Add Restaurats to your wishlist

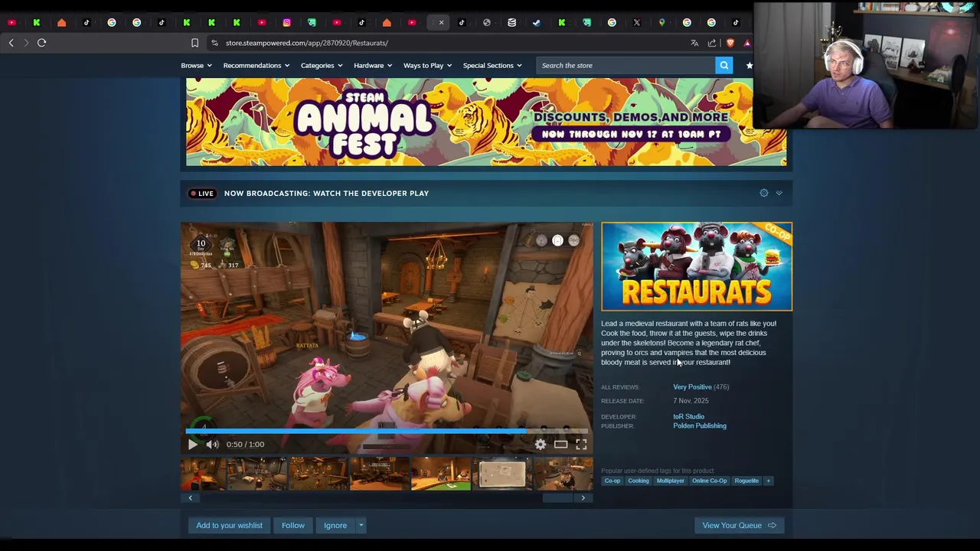(229, 525)
